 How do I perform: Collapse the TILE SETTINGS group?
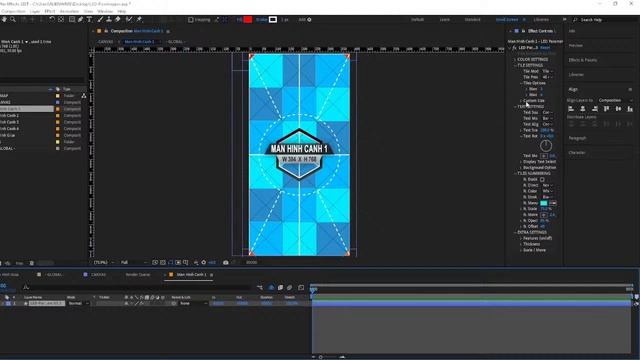pos(515,65)
